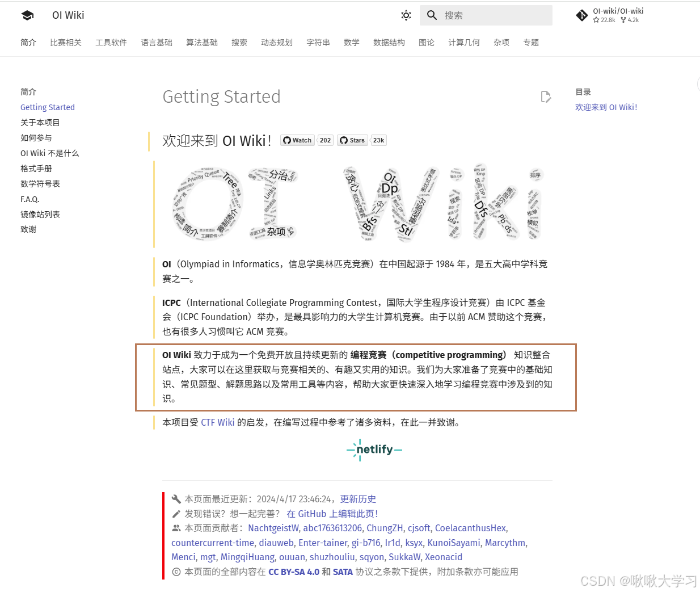Open contributor Xeonacid link

pyautogui.click(x=444, y=557)
